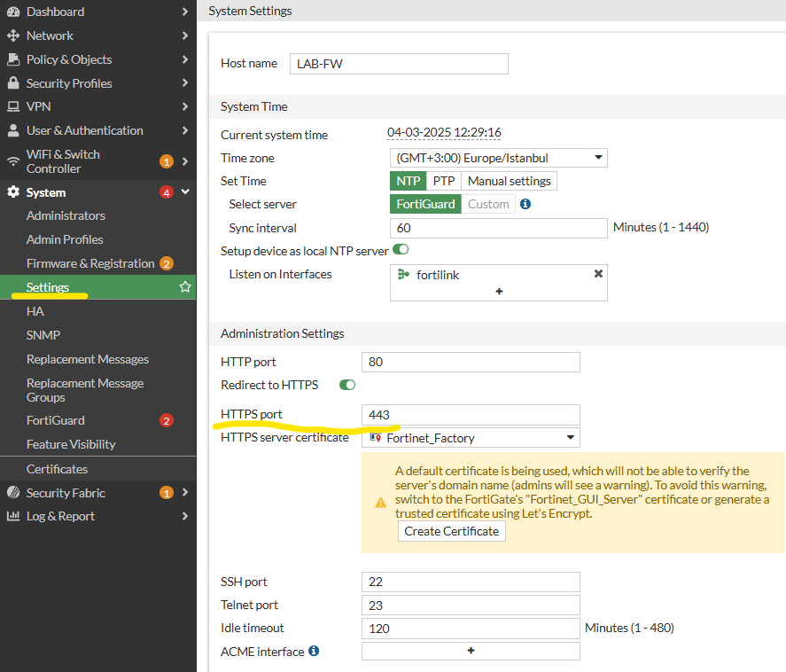Click the Fortinet_Factory certificate icon
This screenshot has height=672, width=786.
pyautogui.click(x=376, y=438)
